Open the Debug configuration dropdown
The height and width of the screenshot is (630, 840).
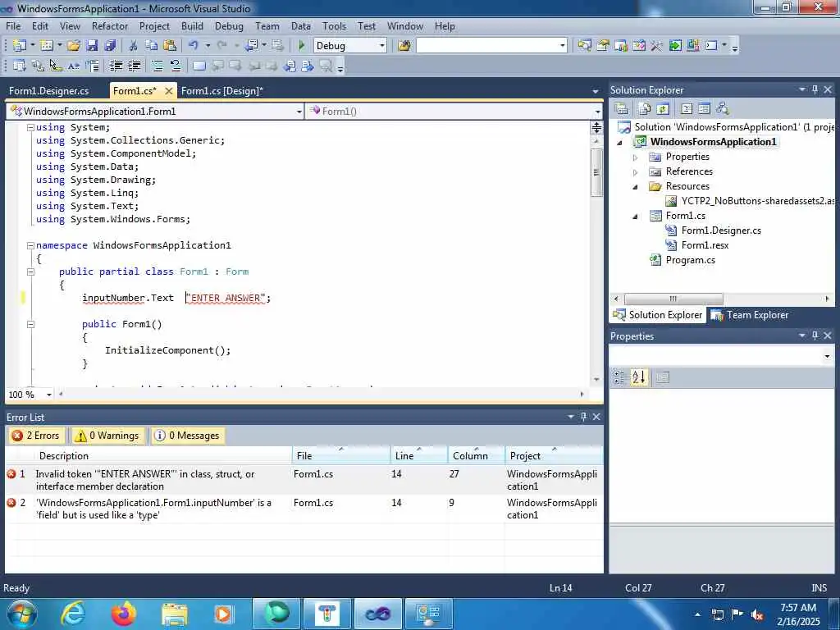382,46
